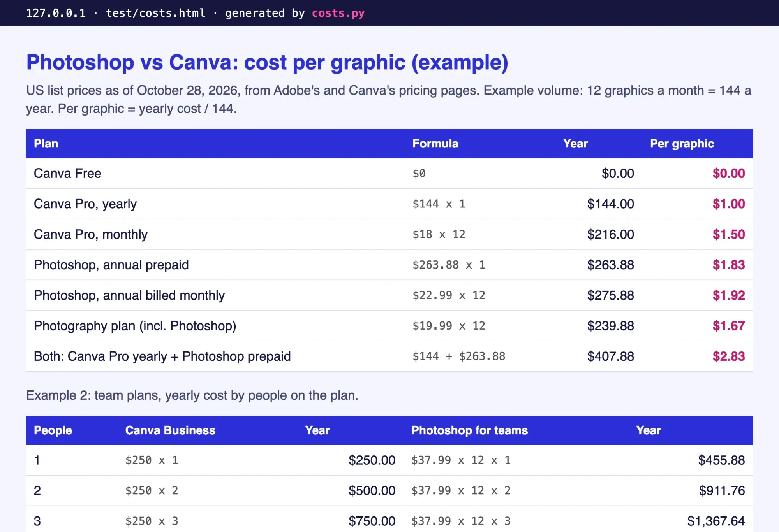
Task: Click the Canva Business column header
Action: coord(170,430)
